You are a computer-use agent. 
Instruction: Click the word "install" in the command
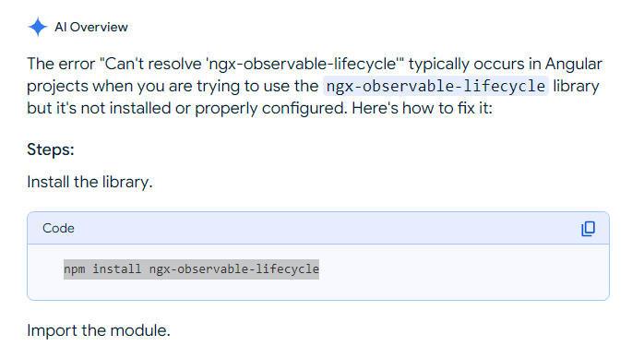(x=116, y=269)
